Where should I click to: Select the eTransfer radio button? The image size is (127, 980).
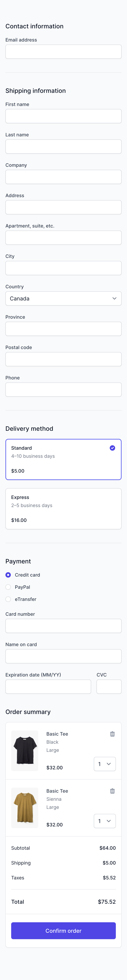[x=8, y=599]
